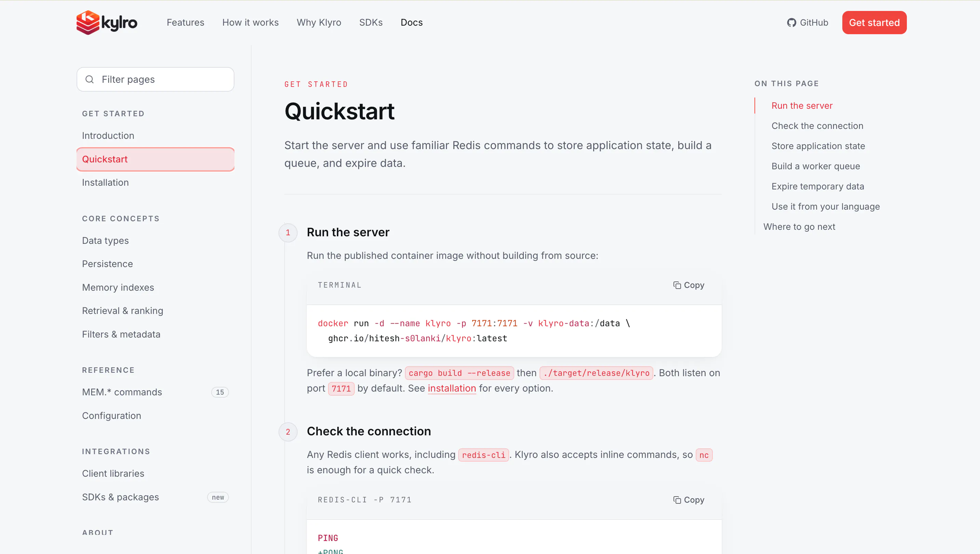
Task: Select Docs in the top navigation
Action: pyautogui.click(x=412, y=23)
